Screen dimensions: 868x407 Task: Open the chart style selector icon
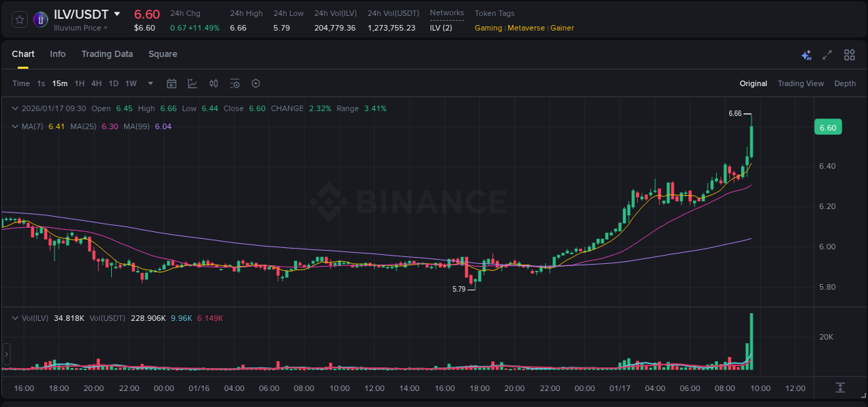pyautogui.click(x=192, y=83)
